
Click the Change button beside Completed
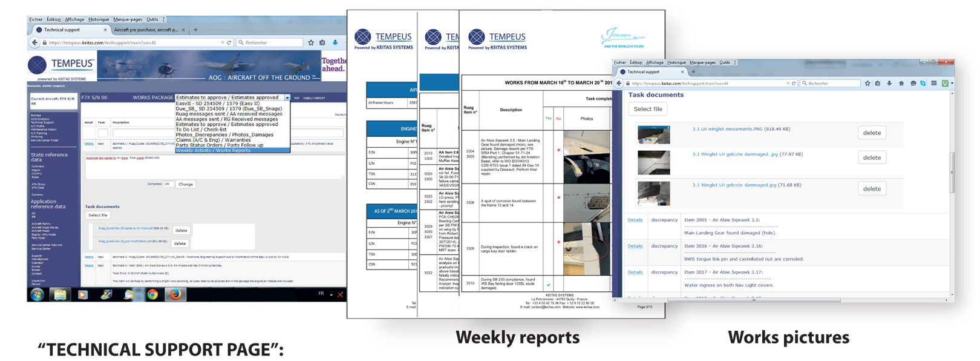point(185,184)
